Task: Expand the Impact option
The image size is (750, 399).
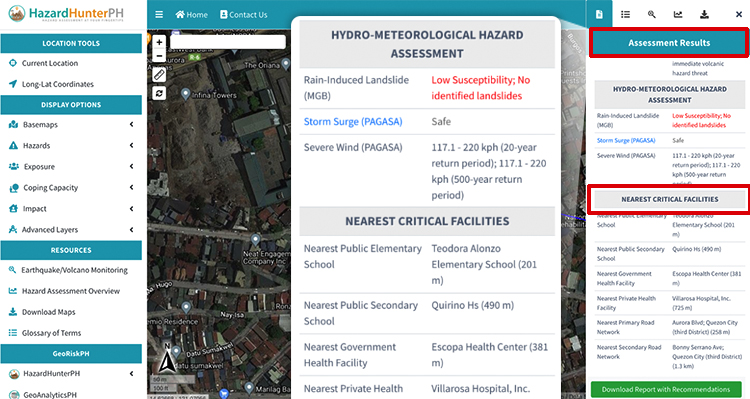Action: click(x=71, y=209)
